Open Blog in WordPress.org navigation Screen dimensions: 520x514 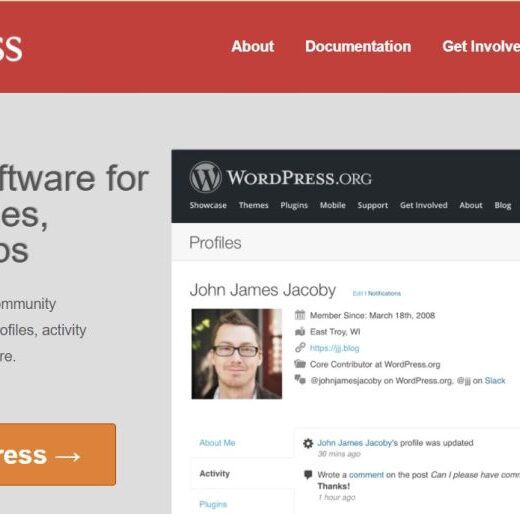(503, 205)
